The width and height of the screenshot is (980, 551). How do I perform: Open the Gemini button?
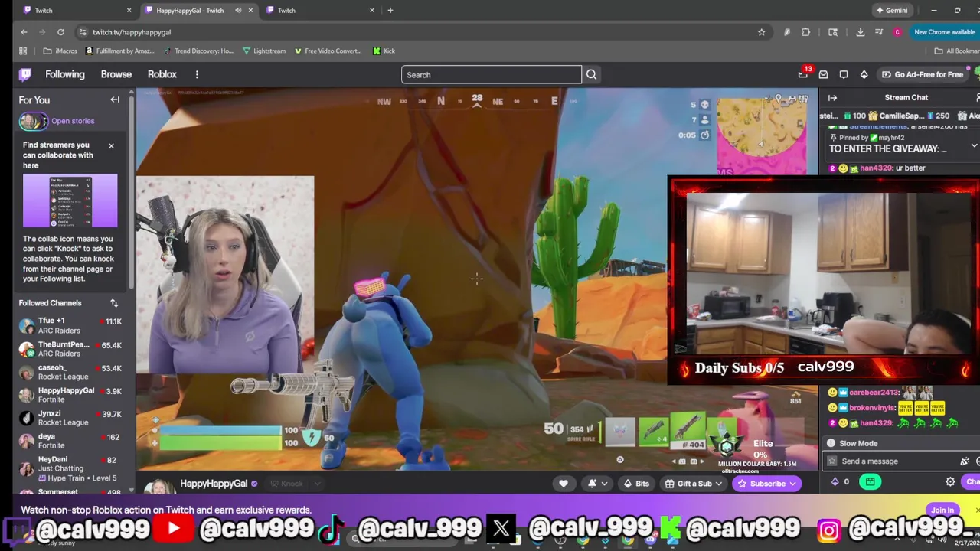[x=892, y=10]
